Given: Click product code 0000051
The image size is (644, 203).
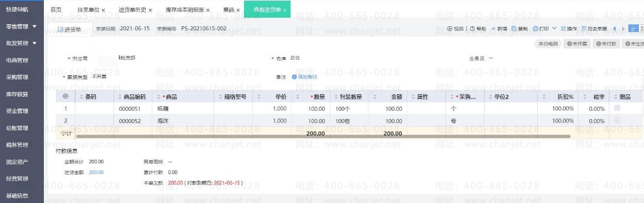Looking at the screenshot, I should 130,108.
